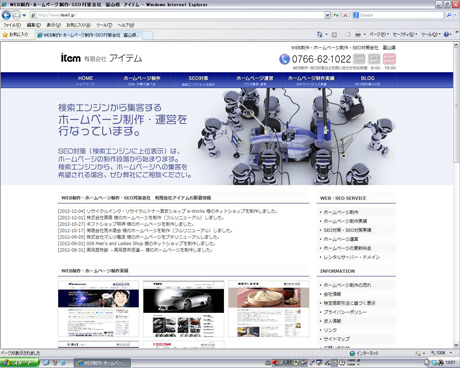This screenshot has height=368, width=460.
Task: Click the silver sports car website thumbnail
Action: click(184, 309)
